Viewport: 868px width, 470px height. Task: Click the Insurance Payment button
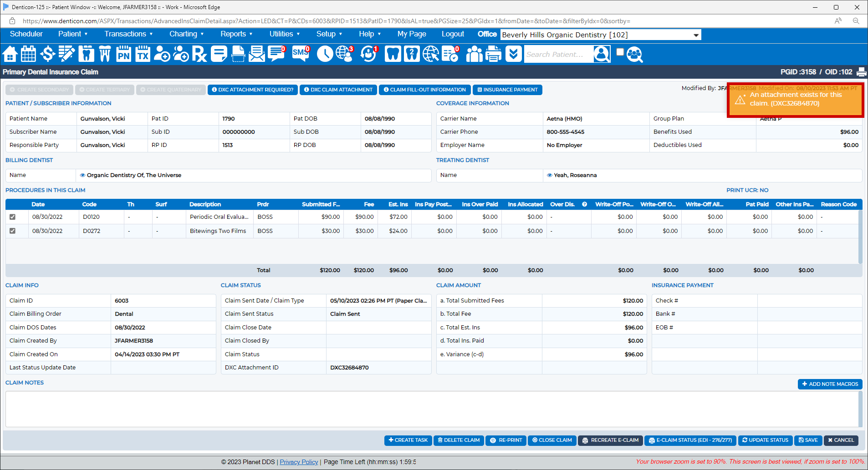pyautogui.click(x=507, y=90)
